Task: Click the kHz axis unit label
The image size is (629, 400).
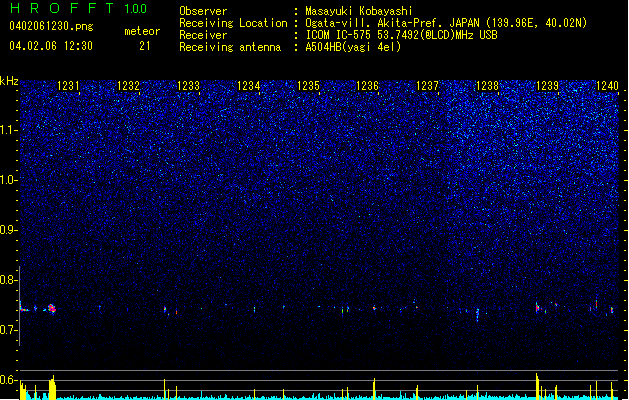Action: point(9,81)
